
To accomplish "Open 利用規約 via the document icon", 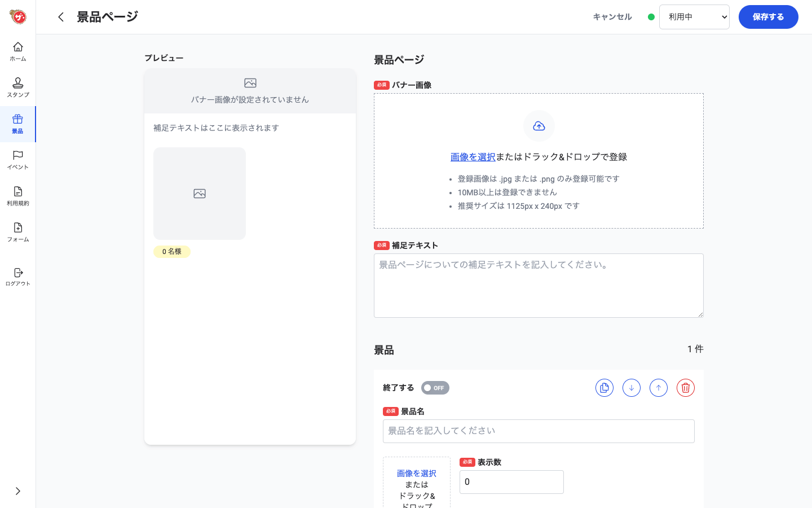I will pyautogui.click(x=17, y=195).
